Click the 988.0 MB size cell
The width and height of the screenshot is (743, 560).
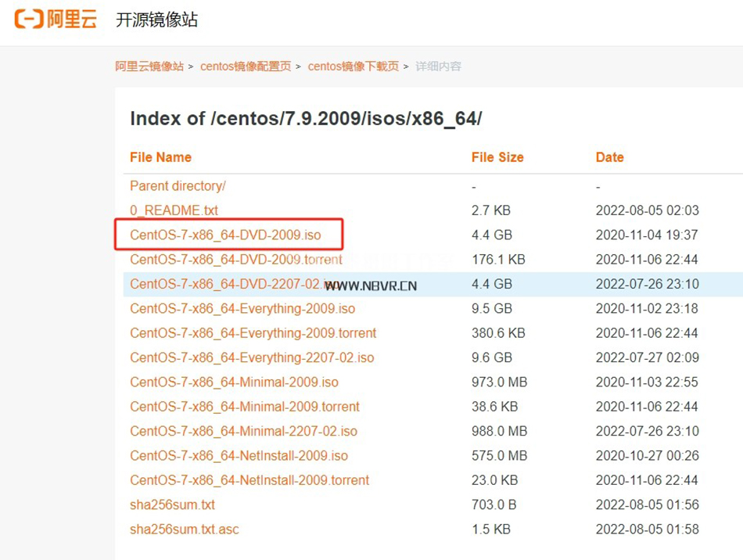pos(500,432)
